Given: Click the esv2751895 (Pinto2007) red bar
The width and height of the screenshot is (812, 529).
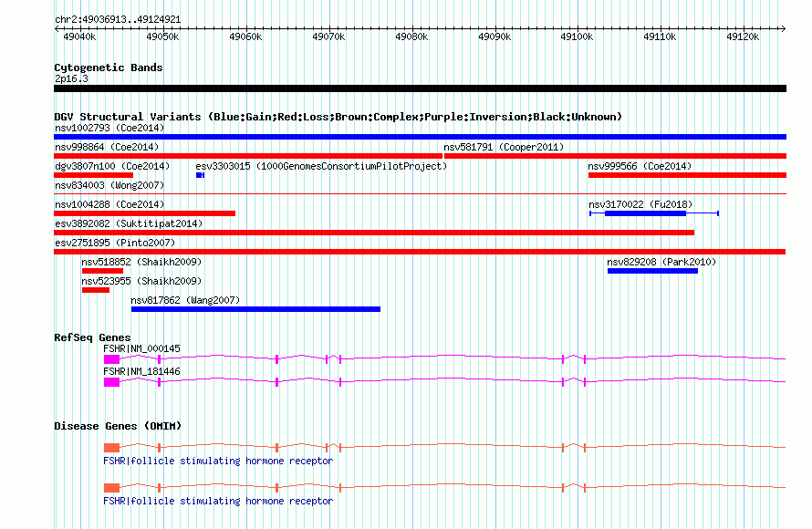Looking at the screenshot, I should 420,252.
